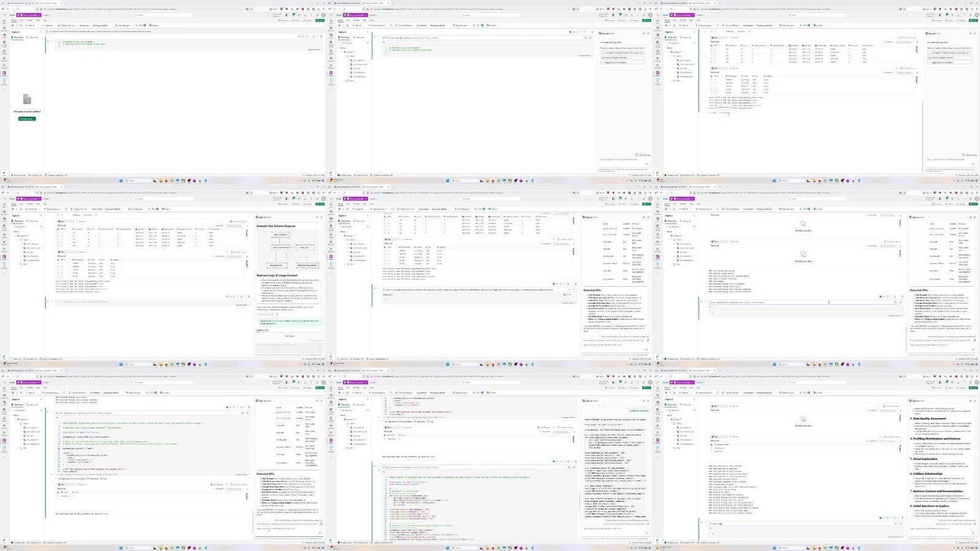Click 'Visual Exploration' heading in bottom-right frame

tap(924, 458)
